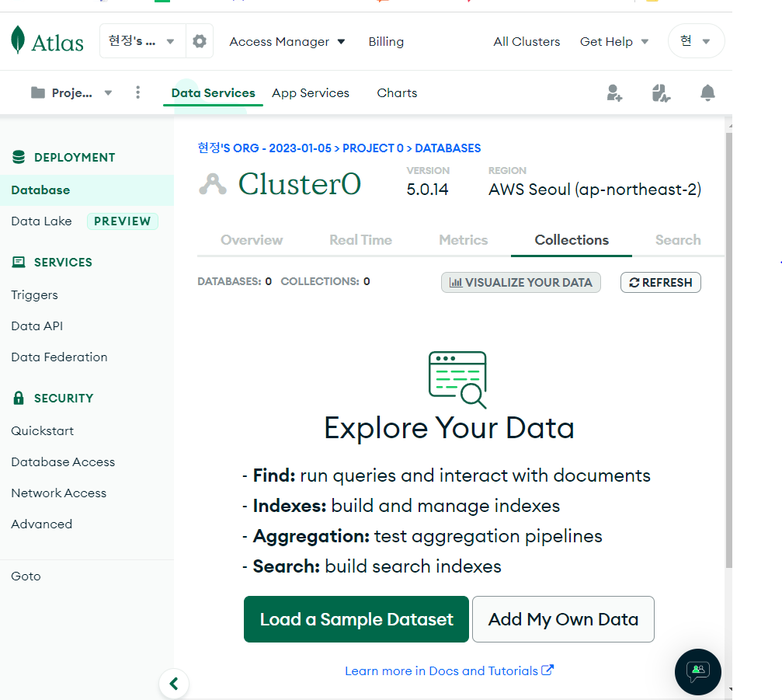Click the PROJECT 0 breadcrumb
Image resolution: width=782 pixels, height=700 pixels.
[373, 148]
